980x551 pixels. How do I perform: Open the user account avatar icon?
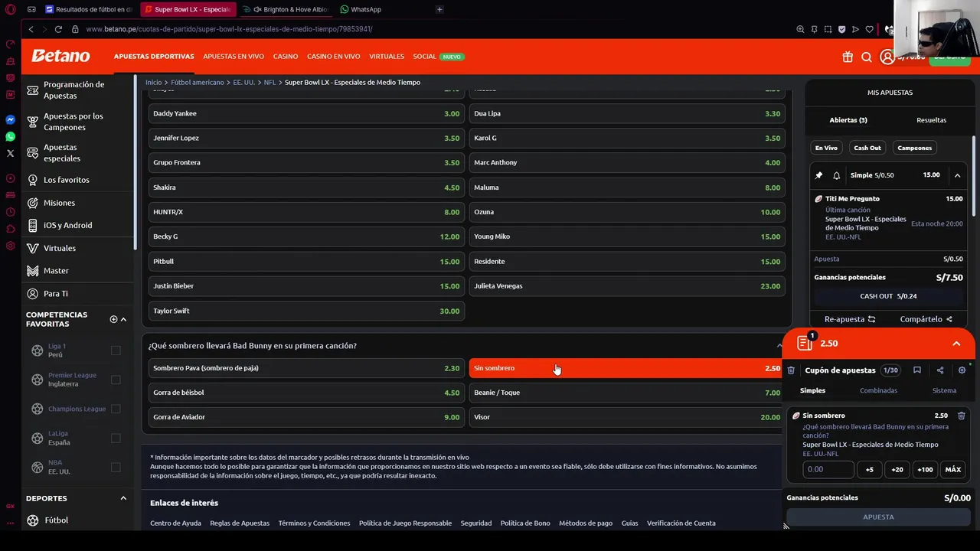point(887,57)
